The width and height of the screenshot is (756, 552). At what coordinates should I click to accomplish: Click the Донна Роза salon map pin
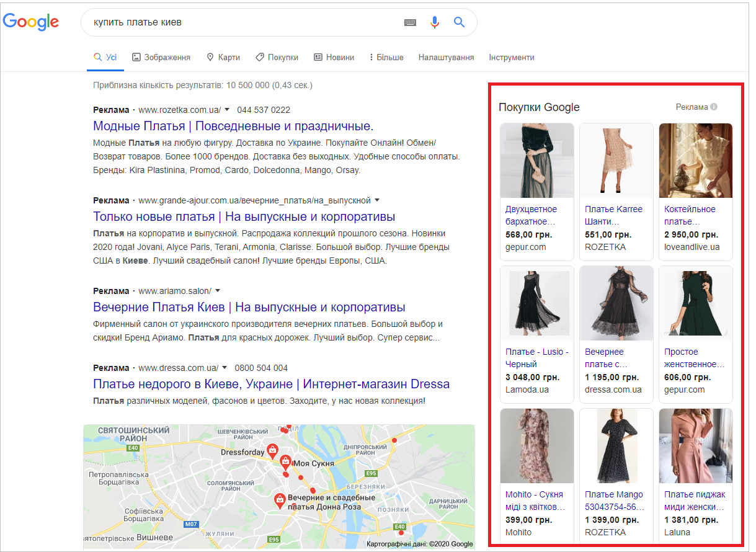(280, 501)
